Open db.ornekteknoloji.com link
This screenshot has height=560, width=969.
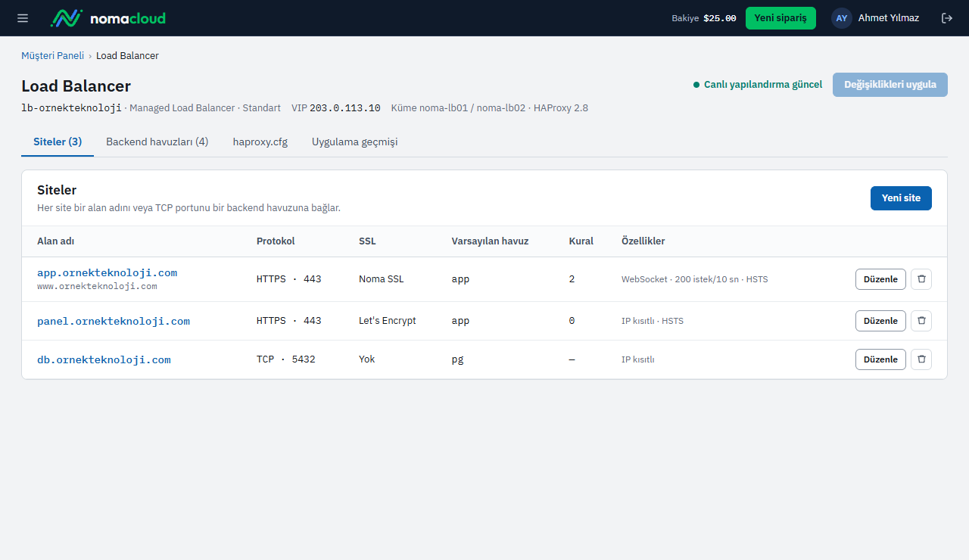[104, 360]
